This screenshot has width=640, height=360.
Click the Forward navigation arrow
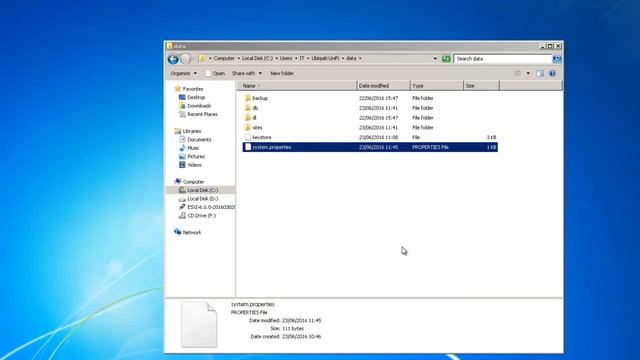(x=186, y=59)
